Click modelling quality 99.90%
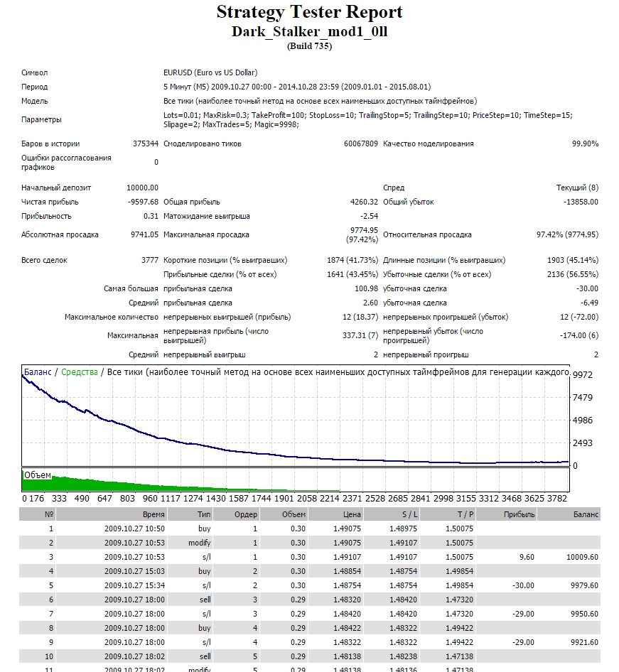The width and height of the screenshot is (619, 672). click(x=585, y=143)
